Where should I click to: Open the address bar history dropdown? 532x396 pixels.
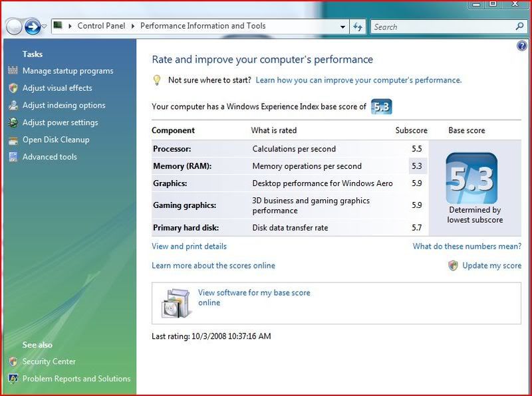342,27
